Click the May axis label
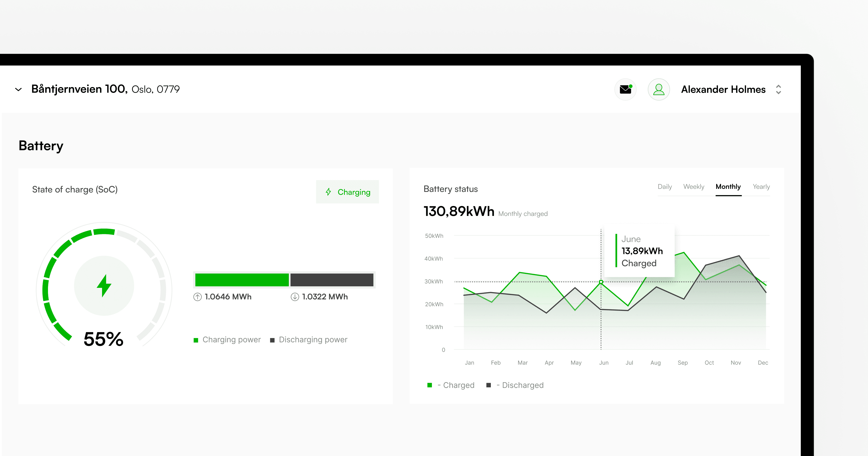 576,363
